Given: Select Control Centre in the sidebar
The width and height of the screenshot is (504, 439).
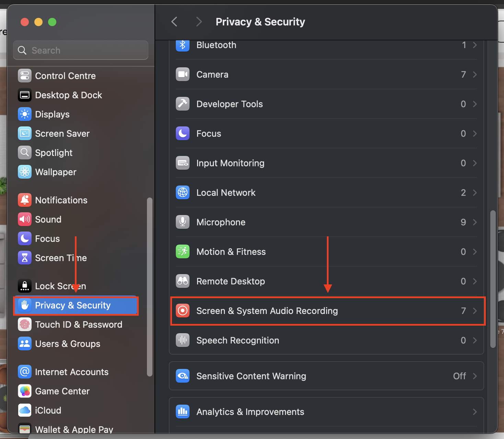Looking at the screenshot, I should (65, 76).
